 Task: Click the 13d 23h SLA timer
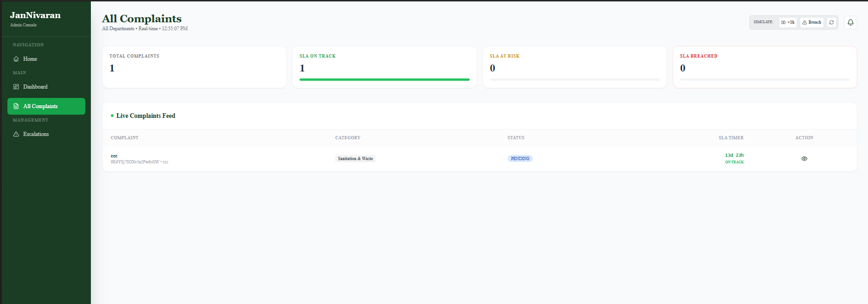coord(734,155)
